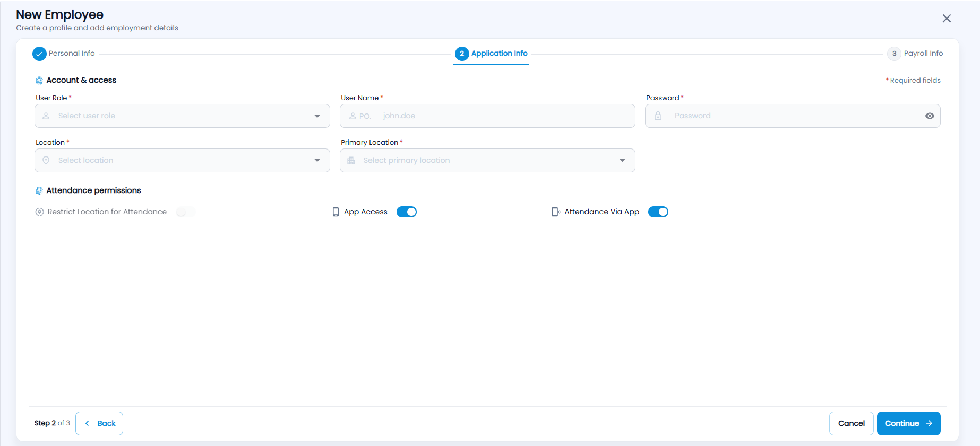Viewport: 980px width, 446px height.
Task: Open the Select primary location dropdown
Action: point(487,160)
